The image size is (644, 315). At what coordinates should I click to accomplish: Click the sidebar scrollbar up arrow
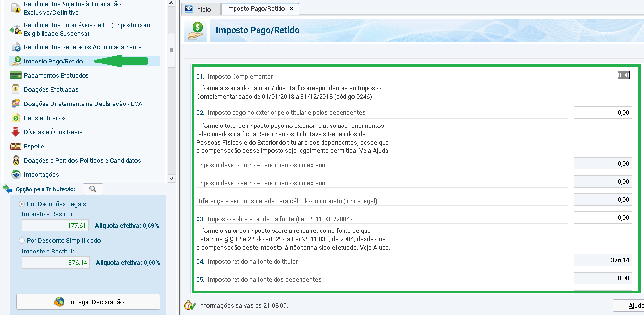pyautogui.click(x=171, y=3)
